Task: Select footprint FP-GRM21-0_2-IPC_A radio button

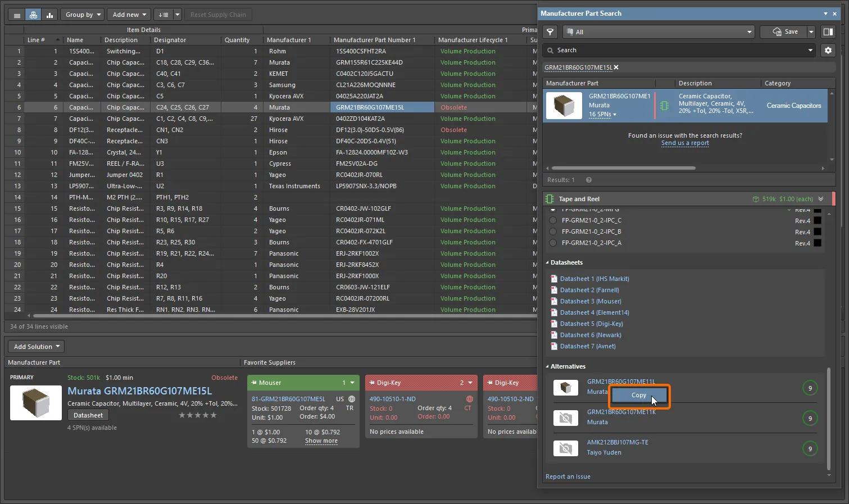Action: pos(553,243)
